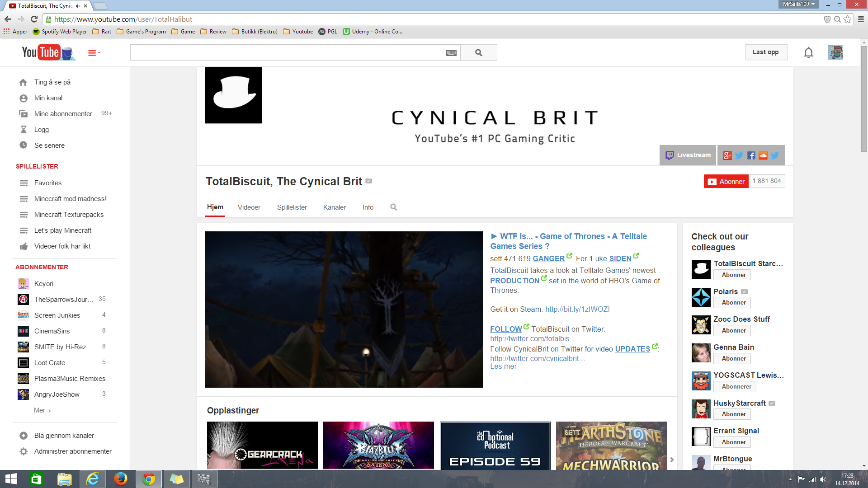Open the Youtube bookmarks folder

[x=298, y=32]
